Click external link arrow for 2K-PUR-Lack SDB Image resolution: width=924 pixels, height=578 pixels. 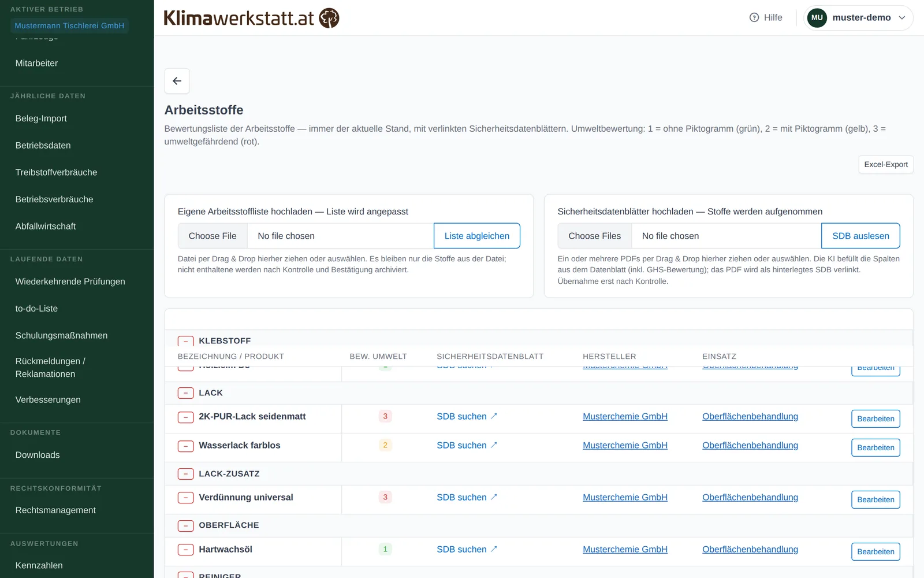click(x=494, y=416)
